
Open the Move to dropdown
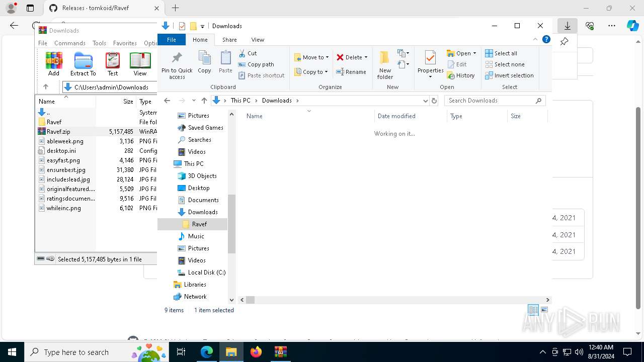(311, 57)
